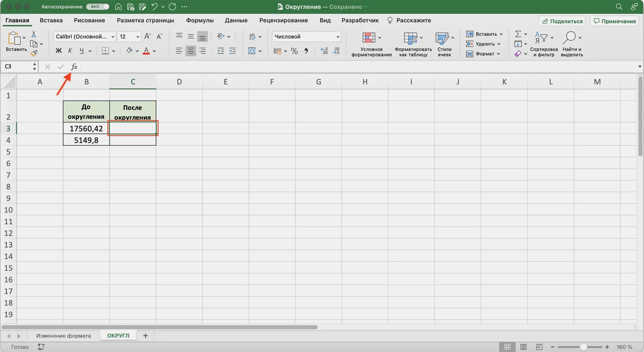Expand the Числовой number format dropdown
This screenshot has height=352, width=644.
point(337,37)
